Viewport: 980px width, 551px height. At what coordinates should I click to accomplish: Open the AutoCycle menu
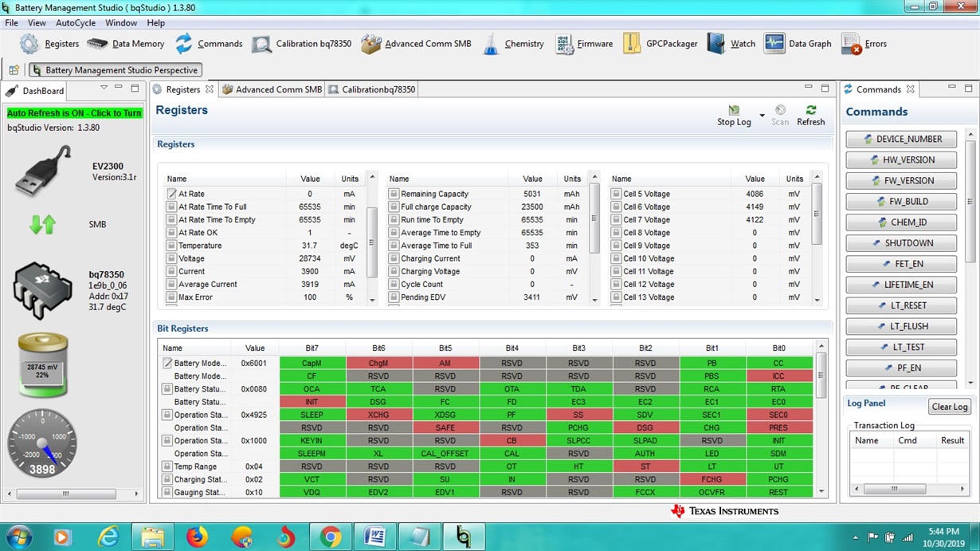tap(76, 23)
